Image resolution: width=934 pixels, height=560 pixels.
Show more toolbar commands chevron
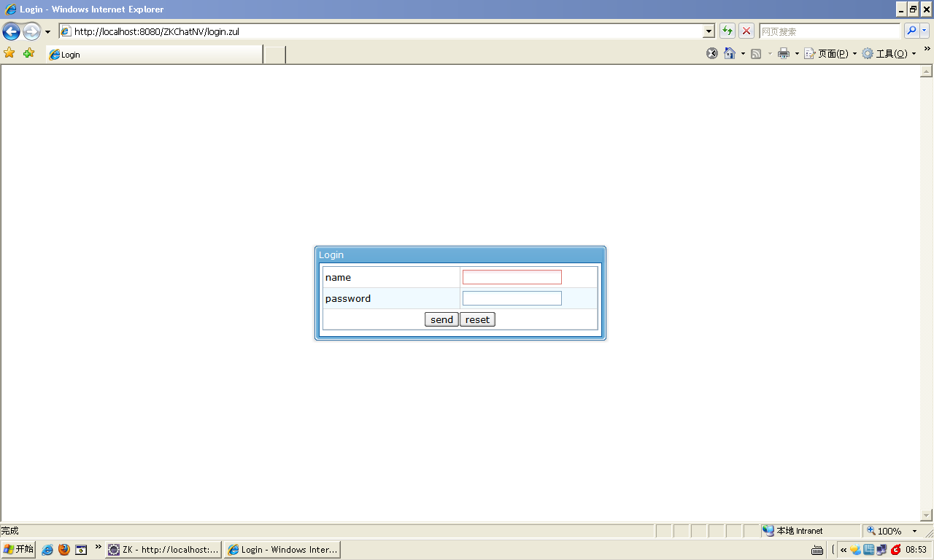pyautogui.click(x=927, y=49)
